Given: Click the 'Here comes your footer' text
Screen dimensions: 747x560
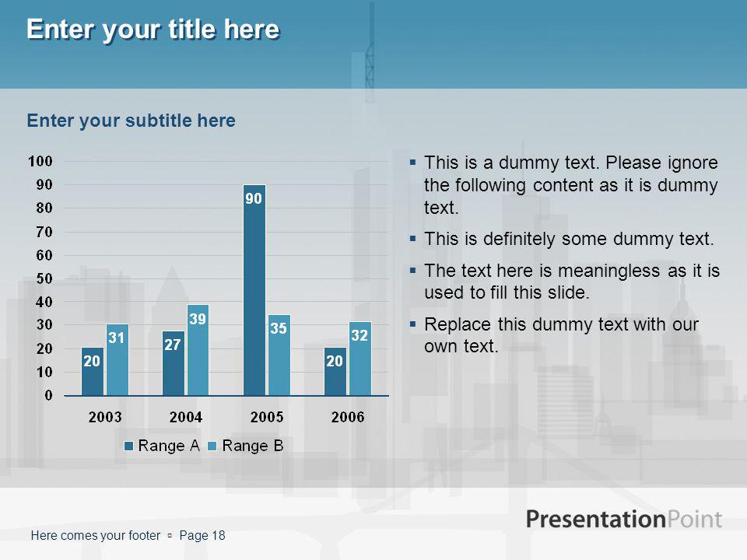Looking at the screenshot, I should [96, 536].
